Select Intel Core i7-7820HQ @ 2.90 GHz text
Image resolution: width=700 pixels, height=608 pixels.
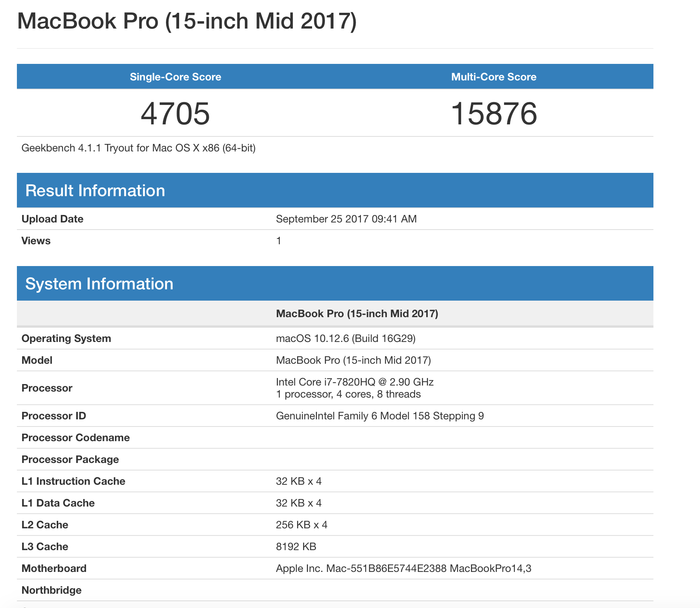pos(355,382)
